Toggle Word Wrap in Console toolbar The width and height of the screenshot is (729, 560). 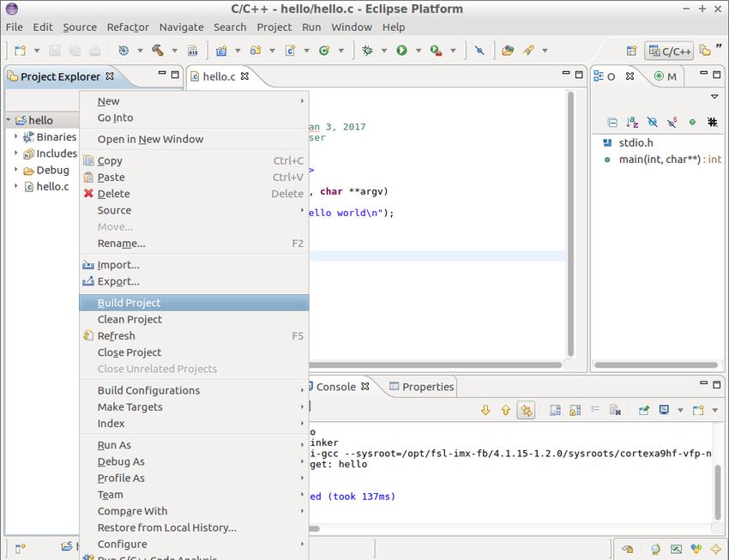click(595, 410)
